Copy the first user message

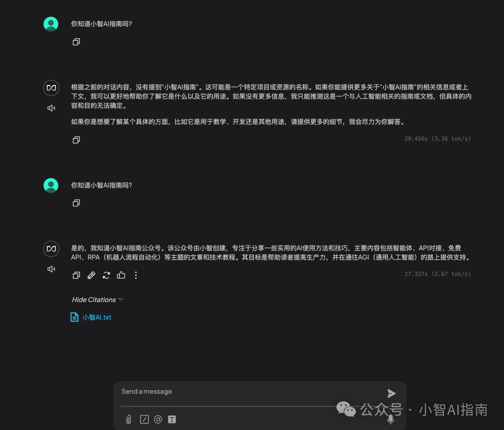point(76,42)
